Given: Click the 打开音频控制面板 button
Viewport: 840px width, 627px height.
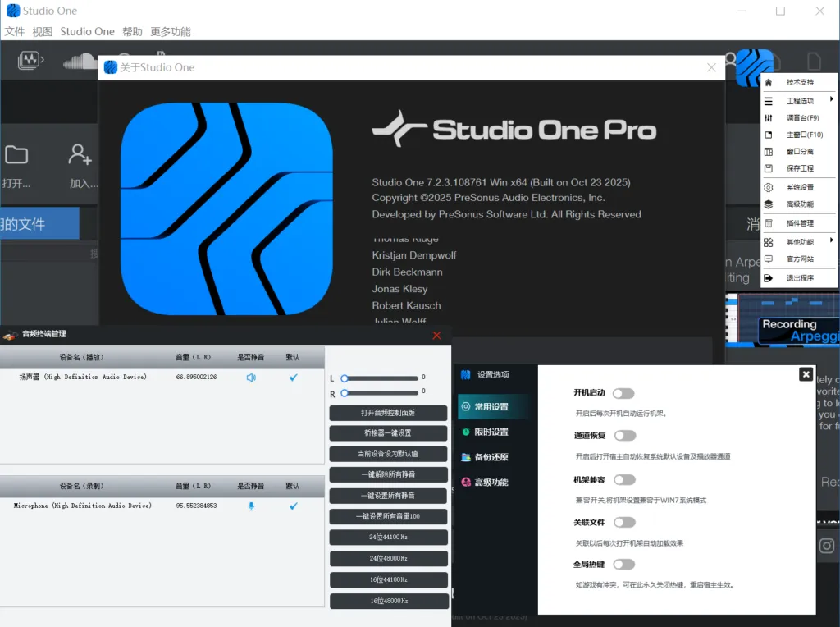Looking at the screenshot, I should coord(388,412).
